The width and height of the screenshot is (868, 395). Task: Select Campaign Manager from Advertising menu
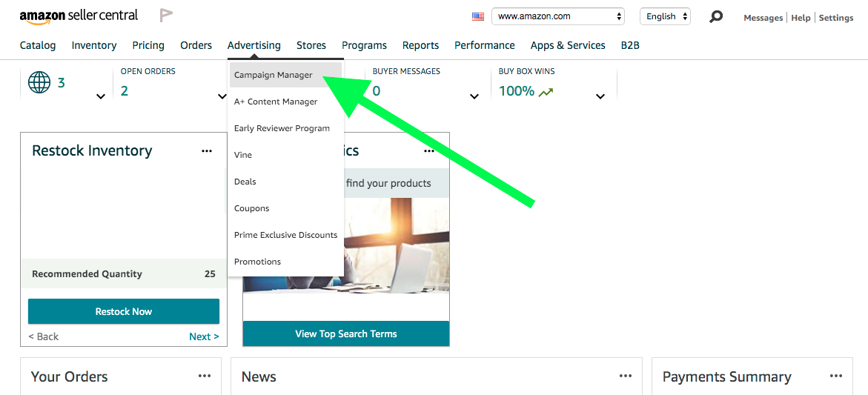pos(274,75)
